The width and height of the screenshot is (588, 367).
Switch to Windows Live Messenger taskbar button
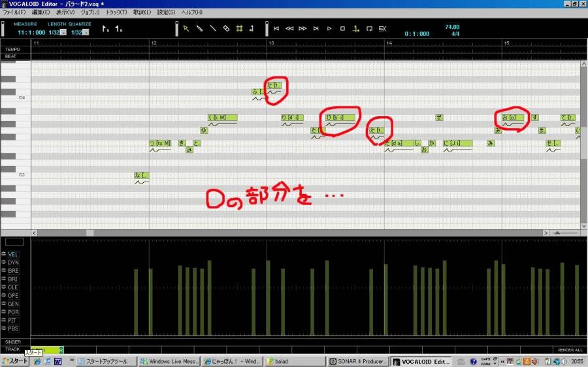(169, 361)
